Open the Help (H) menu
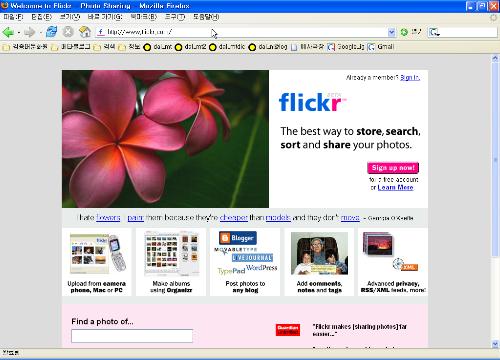The image size is (500, 360). 206,17
